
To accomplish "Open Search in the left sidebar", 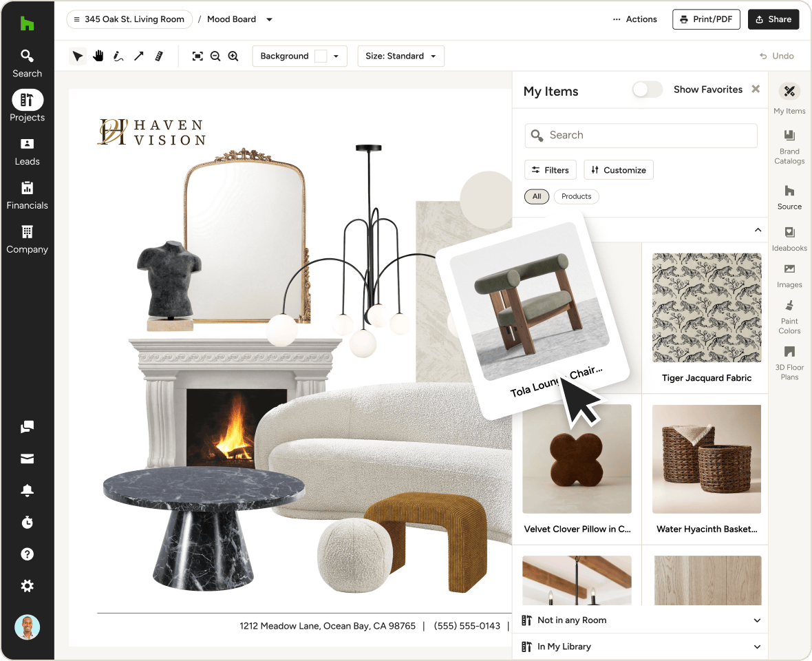I will coord(27,64).
